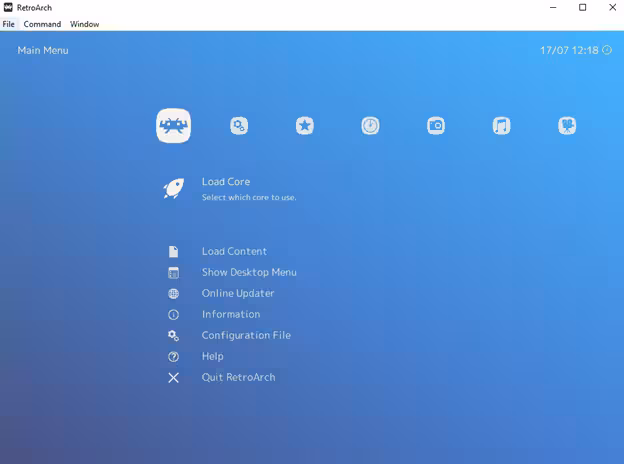Screen dimensions: 624x464
Task: Click the window icon beside Show Desktop Menu
Action: pos(174,273)
